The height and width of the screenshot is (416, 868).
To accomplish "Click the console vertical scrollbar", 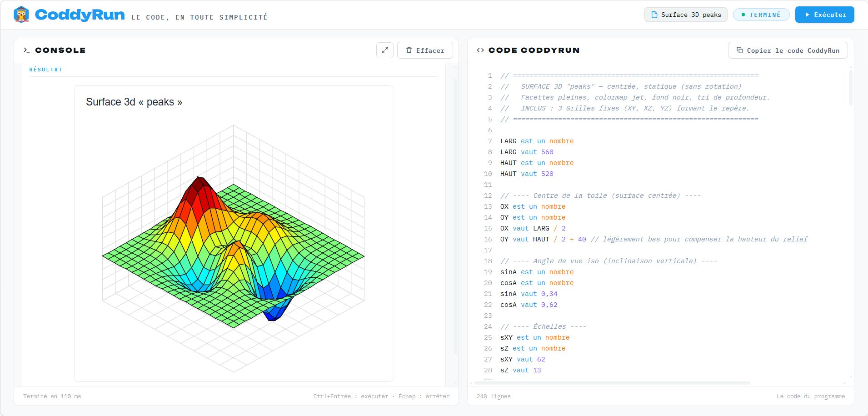I will [455, 217].
